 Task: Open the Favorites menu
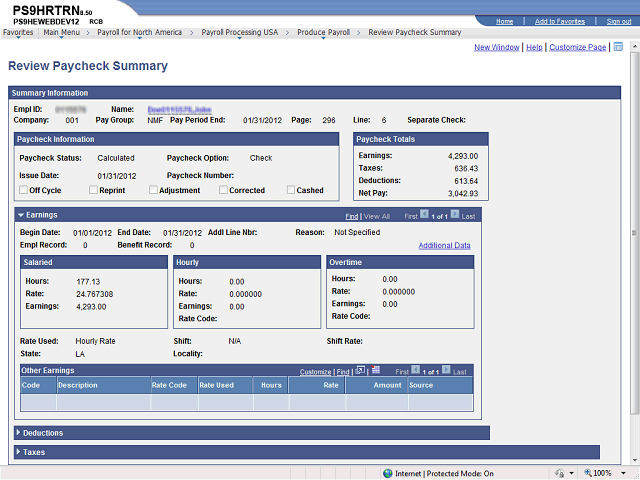click(18, 32)
